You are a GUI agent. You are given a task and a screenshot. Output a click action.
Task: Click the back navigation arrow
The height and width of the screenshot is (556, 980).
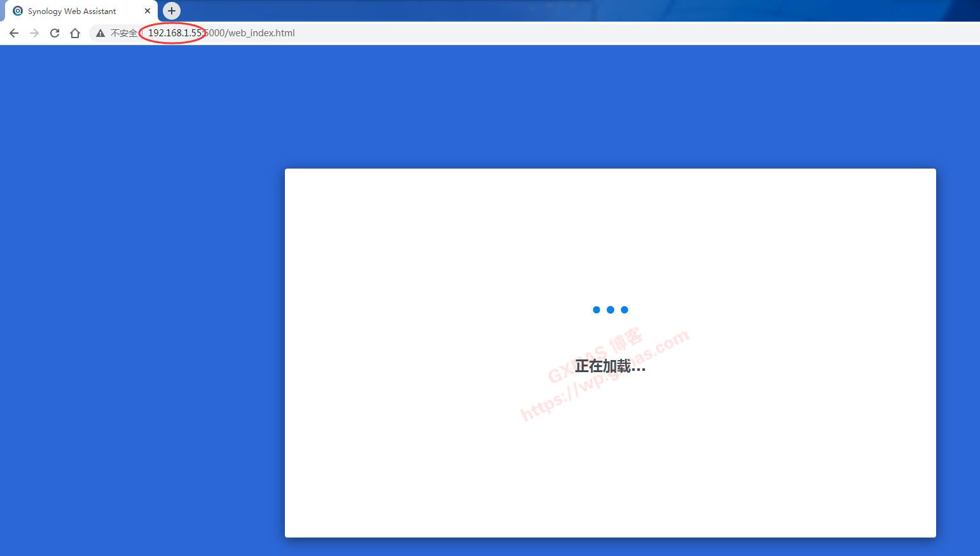[13, 32]
